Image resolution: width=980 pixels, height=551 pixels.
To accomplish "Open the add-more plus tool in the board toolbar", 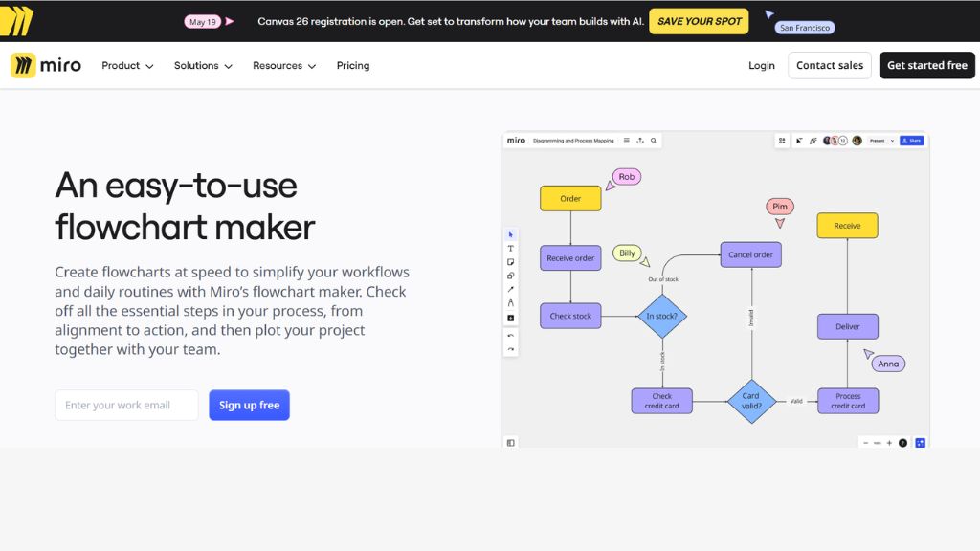I will pyautogui.click(x=511, y=318).
